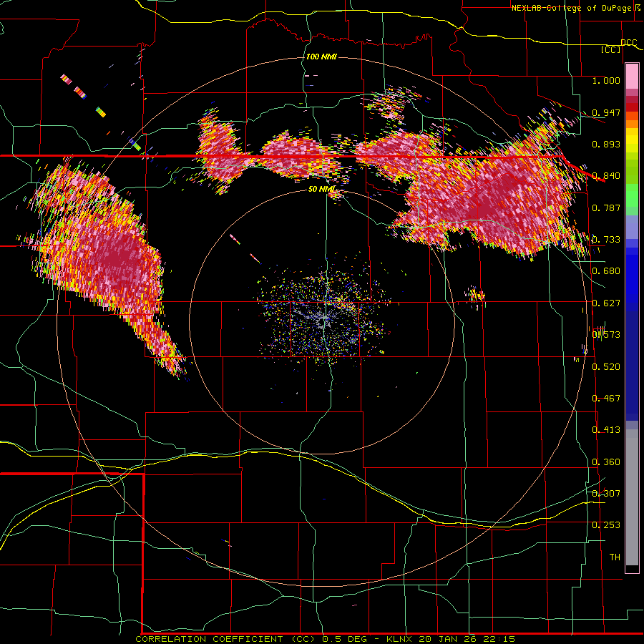Screen dimensions: 644x644
Task: Click the 0.520 legend value
Action: [606, 367]
